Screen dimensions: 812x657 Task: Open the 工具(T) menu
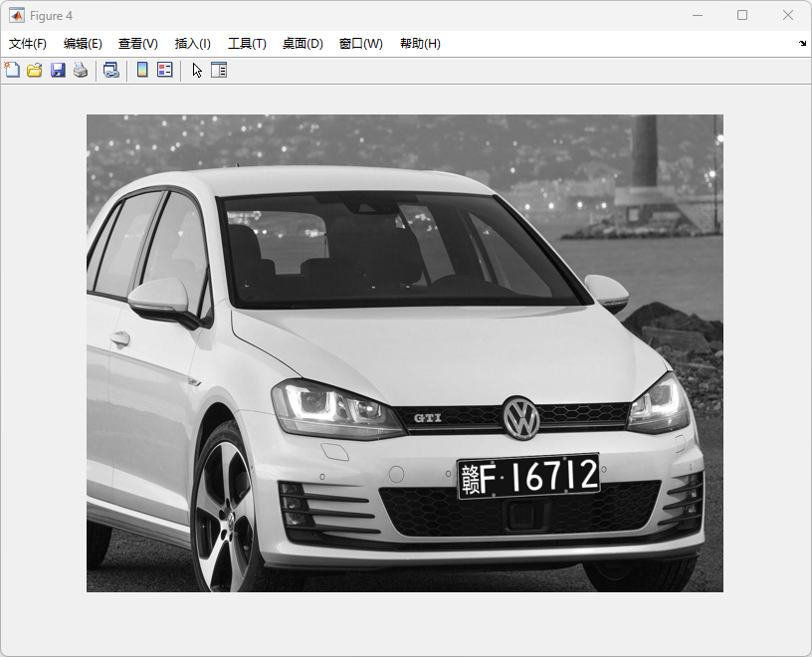247,44
